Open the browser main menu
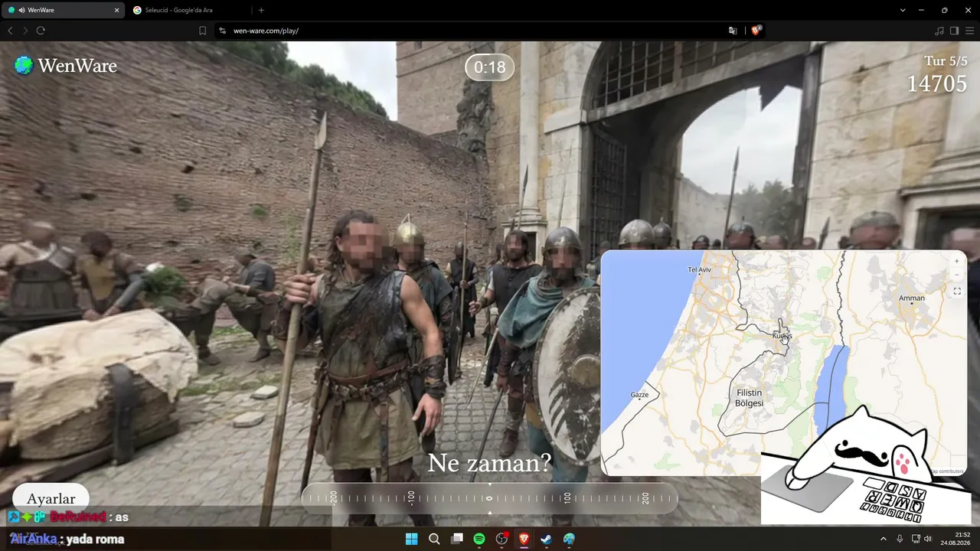 click(x=969, y=31)
